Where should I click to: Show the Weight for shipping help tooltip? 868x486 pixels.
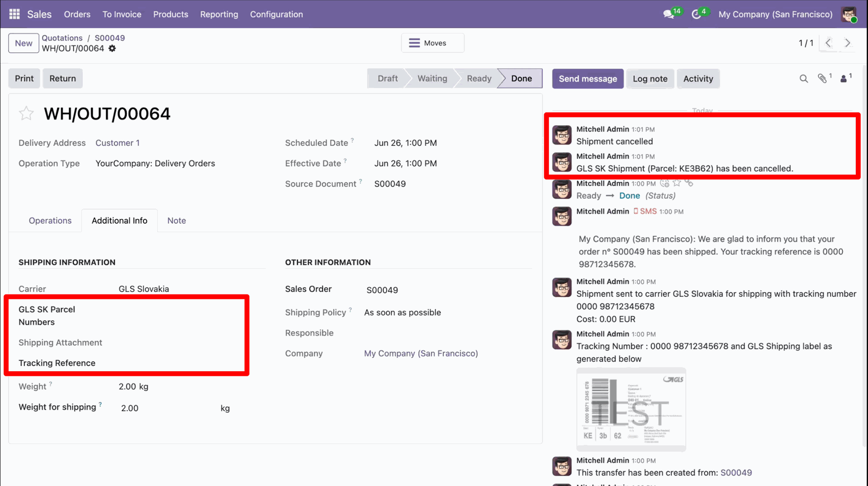(100, 404)
